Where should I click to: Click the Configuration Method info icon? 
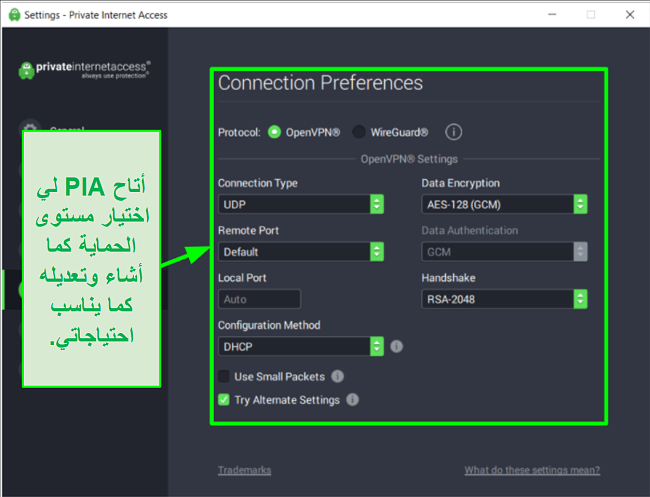tap(396, 346)
